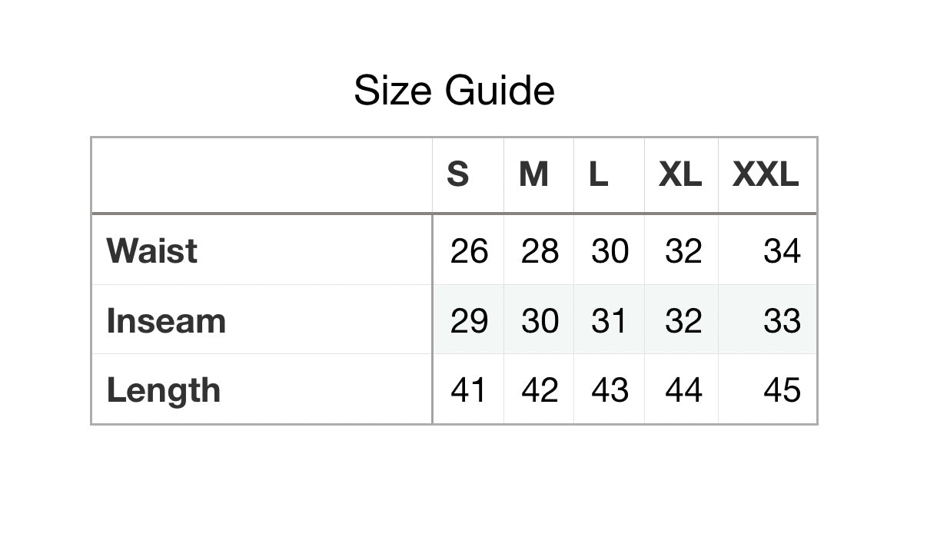Click the Size Guide title
The width and height of the screenshot is (927, 560).
(454, 91)
